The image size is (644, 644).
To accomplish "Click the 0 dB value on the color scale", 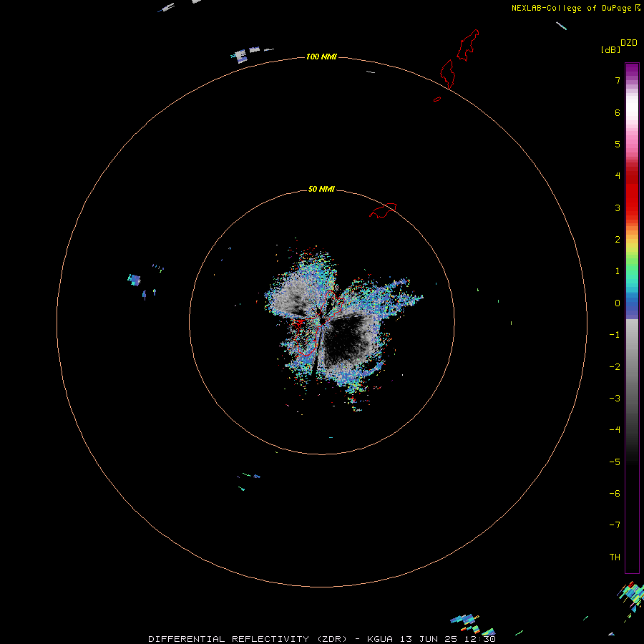I will click(x=618, y=303).
